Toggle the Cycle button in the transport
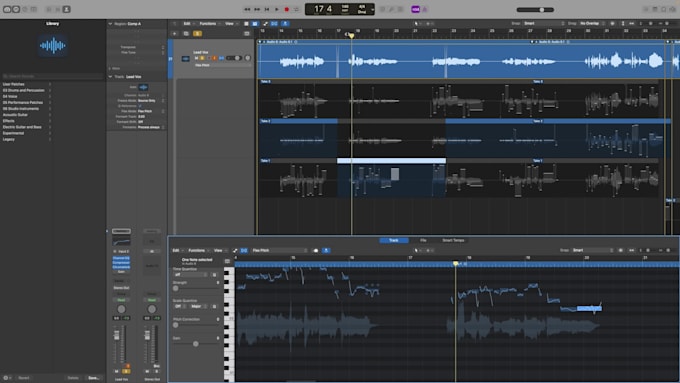The width and height of the screenshot is (680, 383). (297, 9)
